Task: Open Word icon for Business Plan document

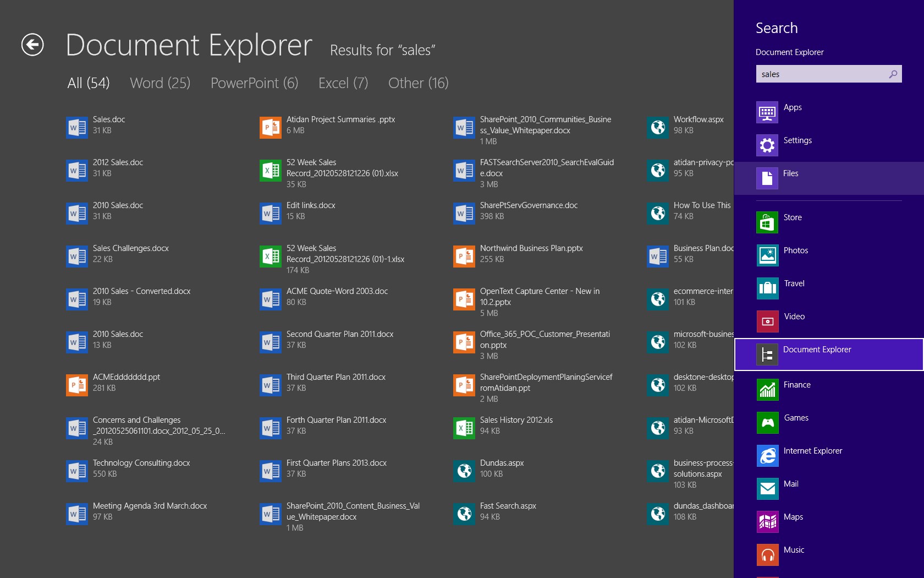Action: (x=658, y=257)
